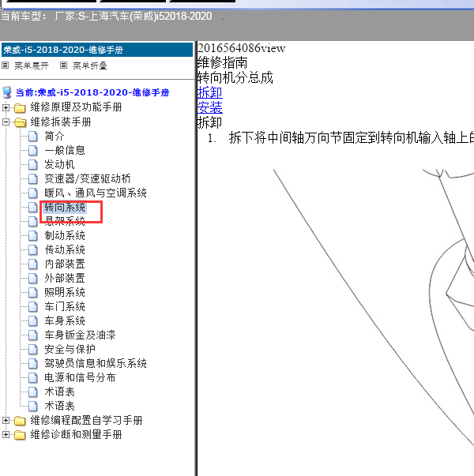Click the folder icon of 维修编程配置自学习手册

pyautogui.click(x=20, y=421)
